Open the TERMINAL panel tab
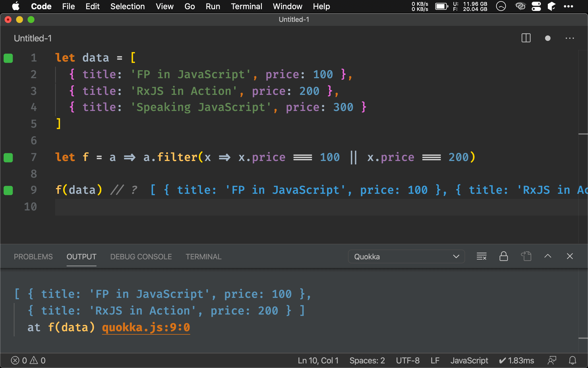 coord(204,257)
